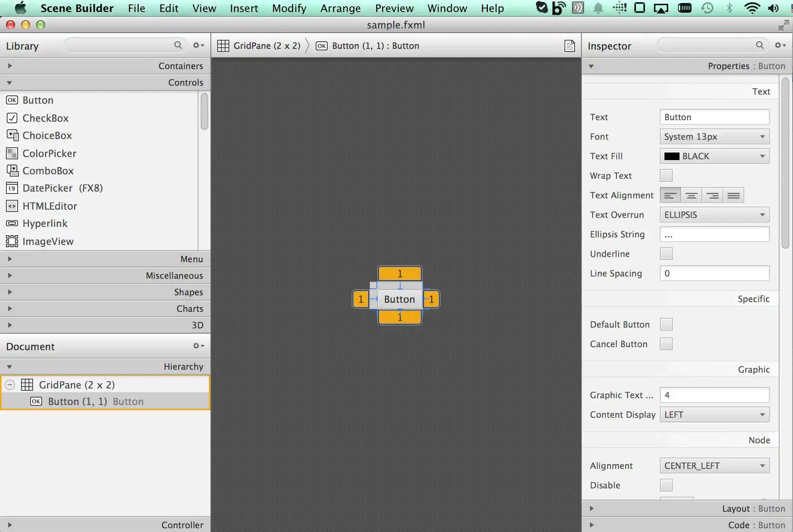Open the Modify menu
793x532 pixels.
coord(289,8)
